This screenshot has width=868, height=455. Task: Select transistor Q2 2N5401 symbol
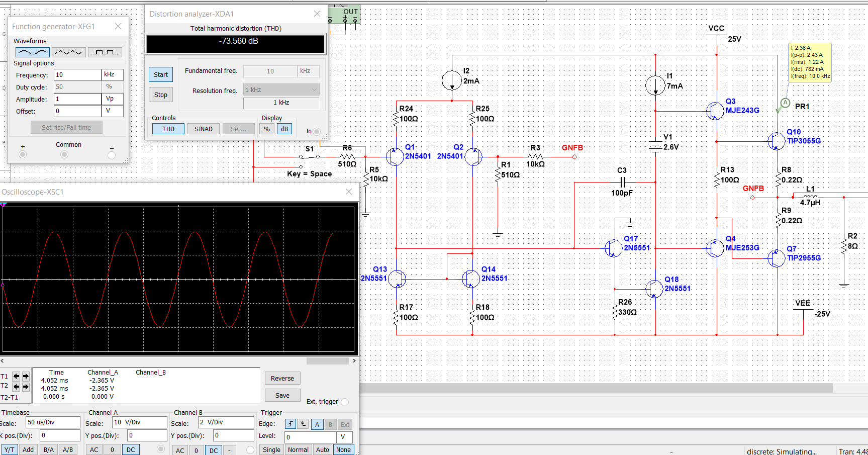tap(473, 156)
